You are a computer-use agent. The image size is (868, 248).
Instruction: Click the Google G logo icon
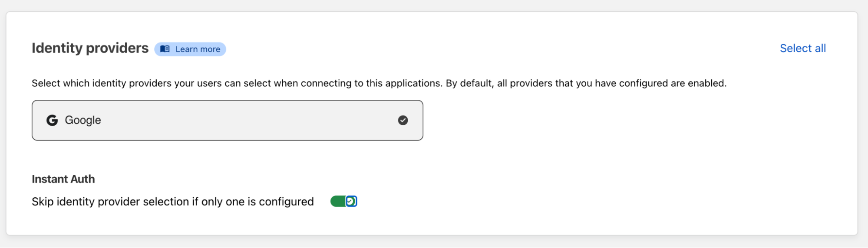(x=52, y=120)
